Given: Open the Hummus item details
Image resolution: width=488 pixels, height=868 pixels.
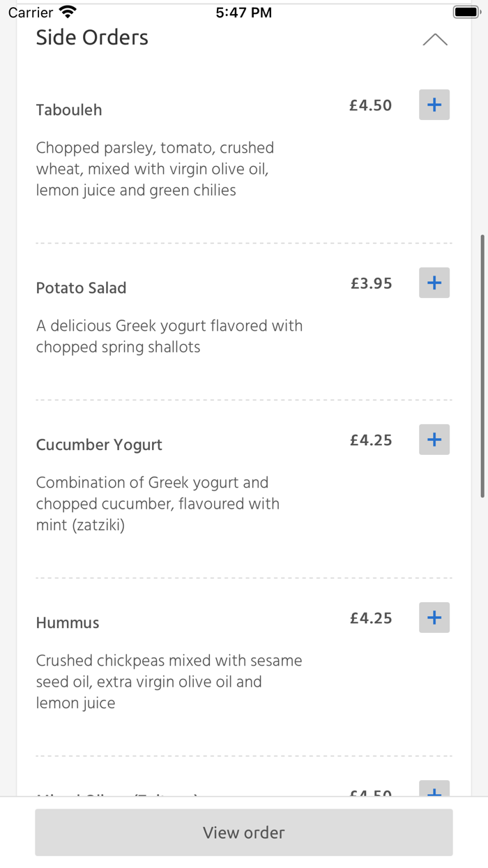Looking at the screenshot, I should tap(67, 622).
